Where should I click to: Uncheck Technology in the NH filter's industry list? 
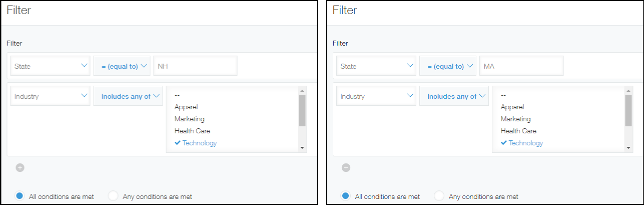(196, 143)
